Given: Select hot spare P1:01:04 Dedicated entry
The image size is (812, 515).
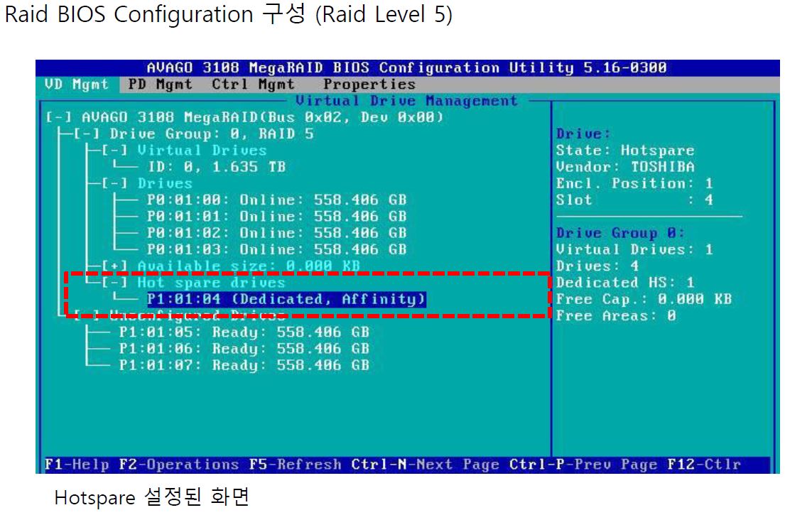Looking at the screenshot, I should click(x=286, y=299).
